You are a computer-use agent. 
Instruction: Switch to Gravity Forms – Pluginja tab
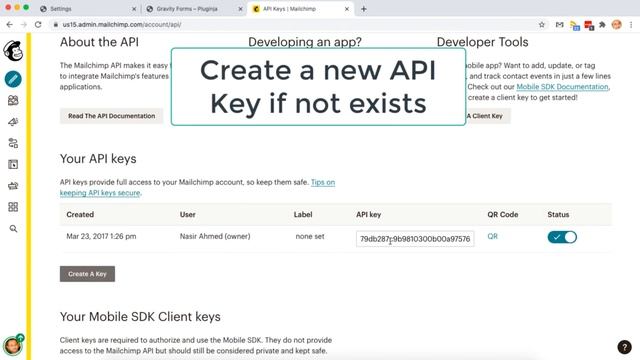click(x=194, y=9)
